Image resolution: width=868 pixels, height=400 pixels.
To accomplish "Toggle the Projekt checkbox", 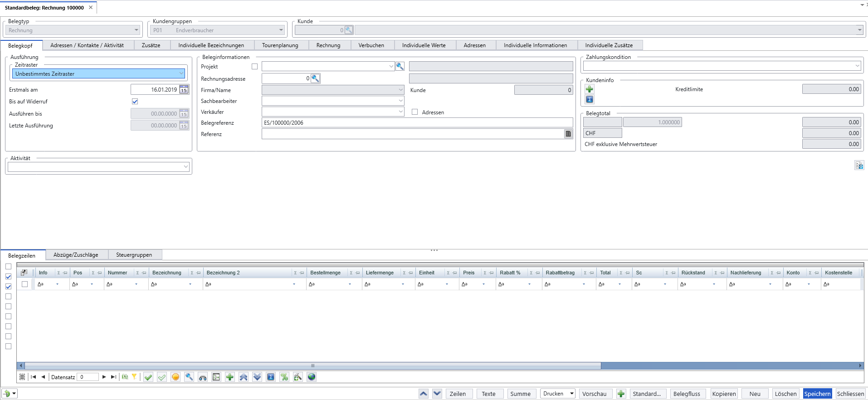I will [x=254, y=67].
